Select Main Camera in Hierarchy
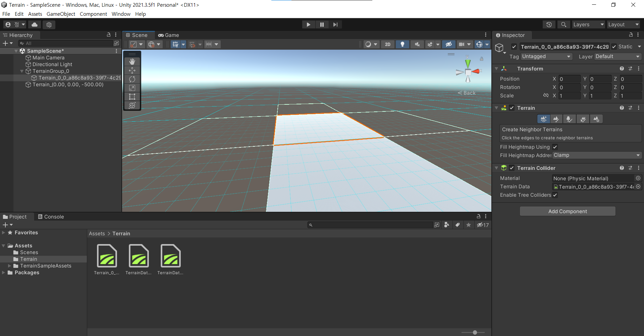 (48, 58)
